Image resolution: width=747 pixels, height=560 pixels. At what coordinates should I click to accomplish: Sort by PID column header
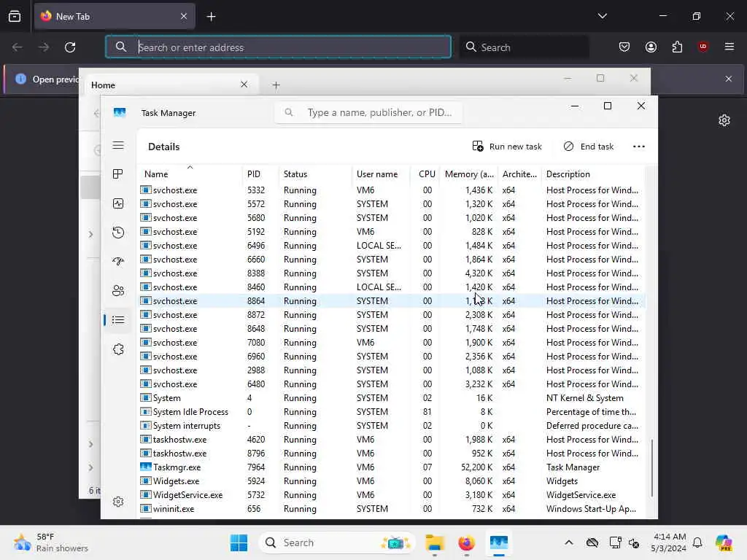click(x=260, y=174)
